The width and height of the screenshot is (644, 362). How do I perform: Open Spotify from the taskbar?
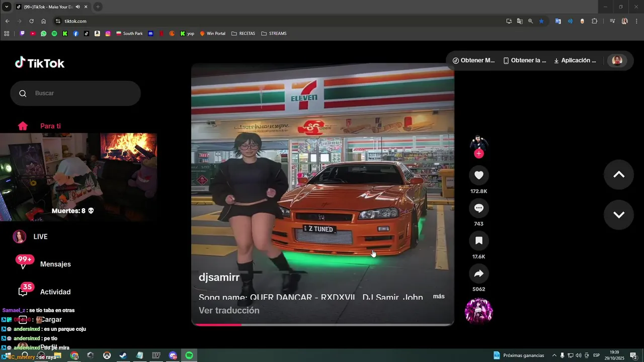[x=189, y=355]
